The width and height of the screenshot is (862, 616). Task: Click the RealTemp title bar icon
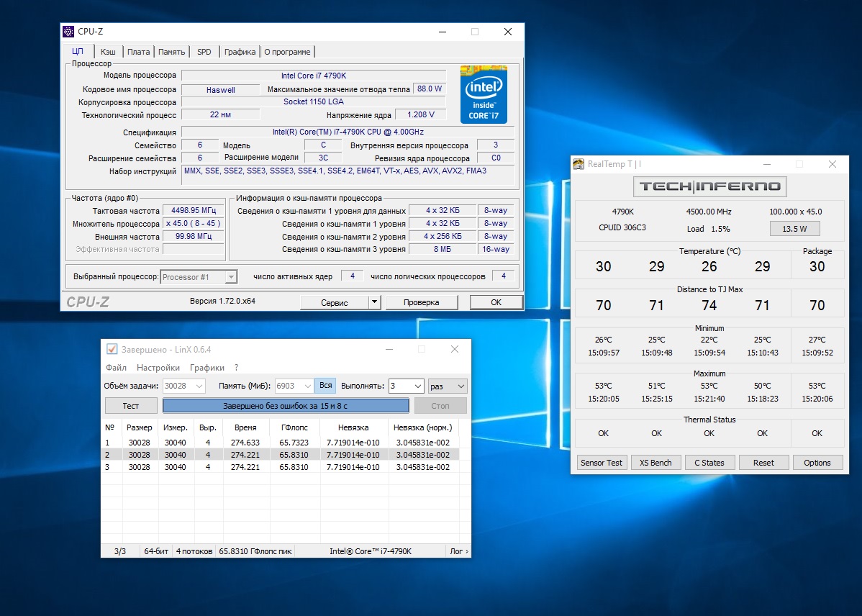579,164
